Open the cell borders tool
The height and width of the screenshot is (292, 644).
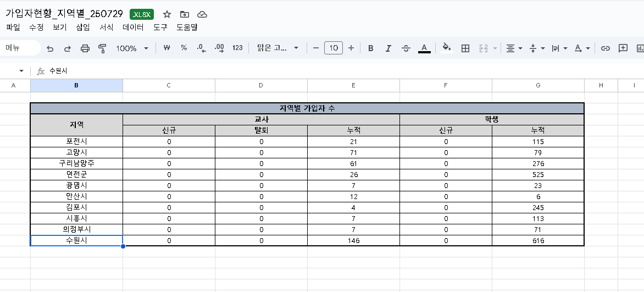click(465, 48)
